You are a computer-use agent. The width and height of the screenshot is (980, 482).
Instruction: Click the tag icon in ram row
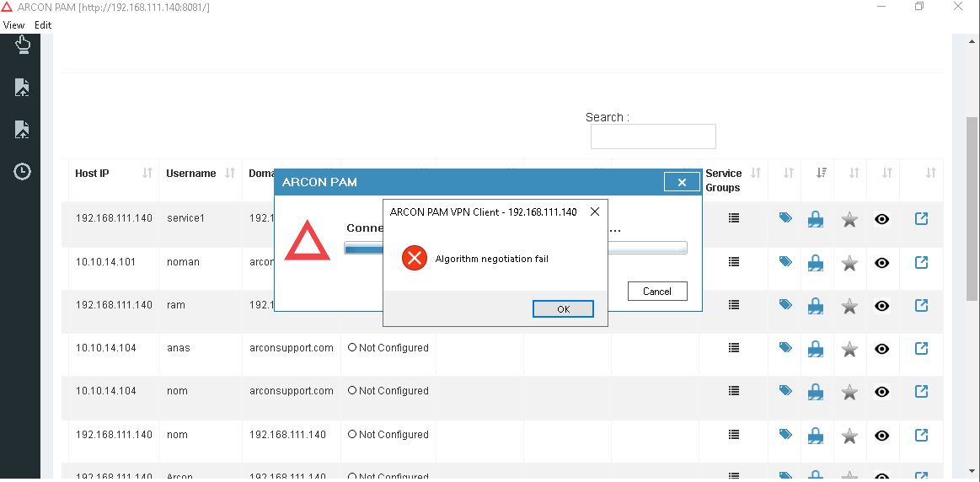pyautogui.click(x=785, y=304)
